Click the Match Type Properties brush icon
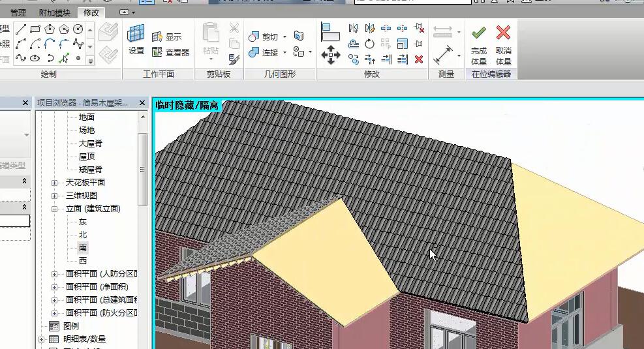The height and width of the screenshot is (349, 644). pos(234,59)
